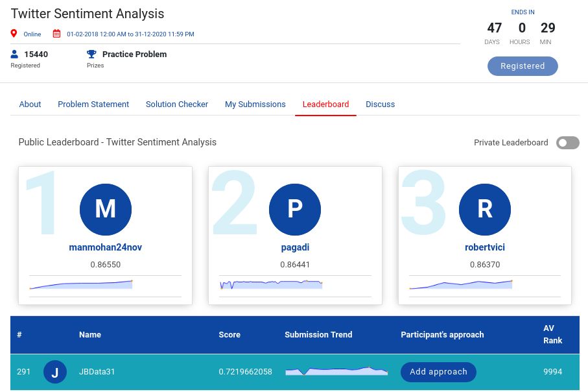Click JBData31 submission trend chart
Screen dimensions: 588x392
336,371
